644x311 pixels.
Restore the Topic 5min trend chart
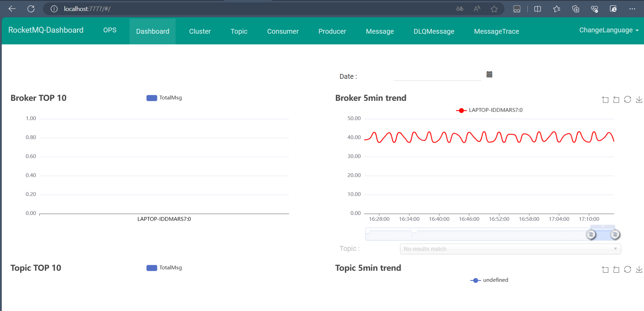[x=628, y=269]
